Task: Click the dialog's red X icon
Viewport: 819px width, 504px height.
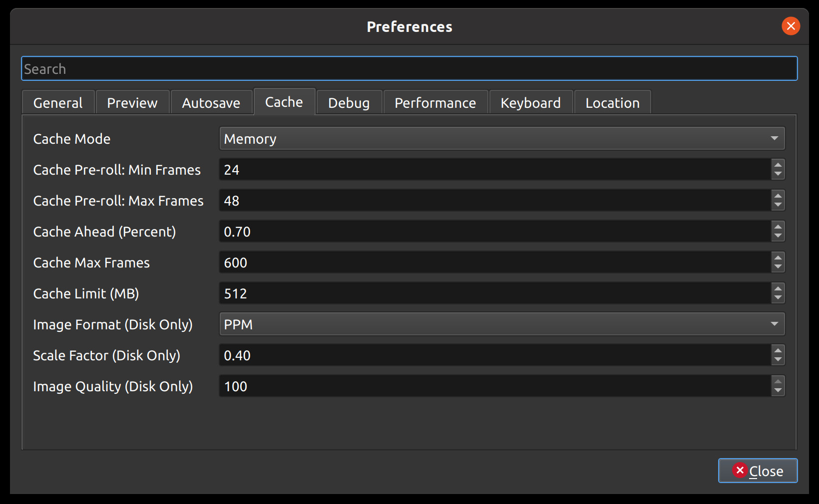Action: click(791, 26)
